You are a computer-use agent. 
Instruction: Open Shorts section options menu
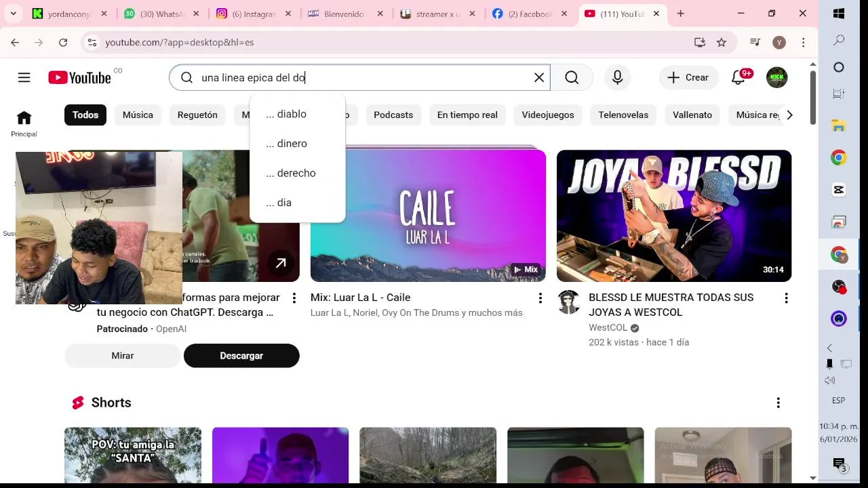pyautogui.click(x=778, y=403)
